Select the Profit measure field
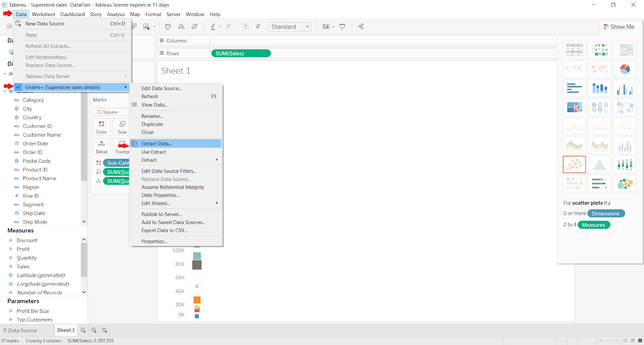Viewport: 644px width, 345px height. pyautogui.click(x=23, y=249)
